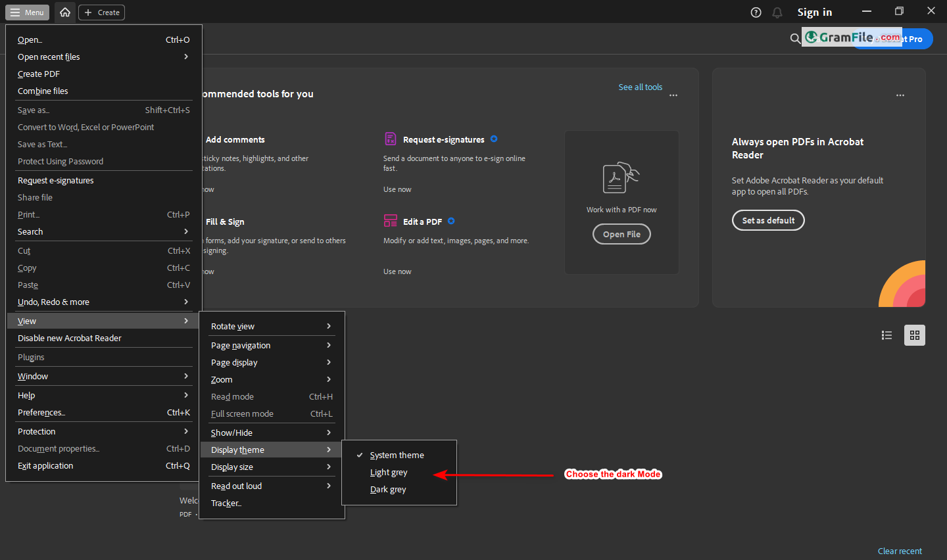Choose Create PDF menu item
Viewport: 947px width, 560px height.
[104, 74]
